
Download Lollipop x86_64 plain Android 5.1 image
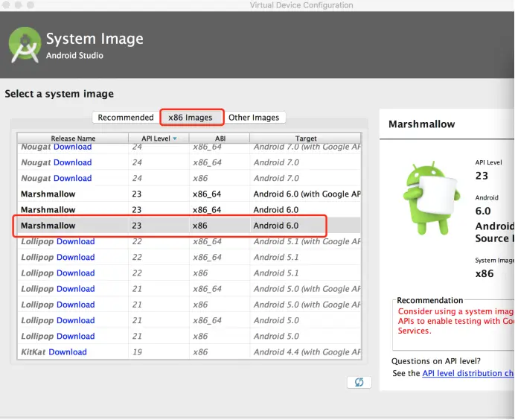[76, 257]
